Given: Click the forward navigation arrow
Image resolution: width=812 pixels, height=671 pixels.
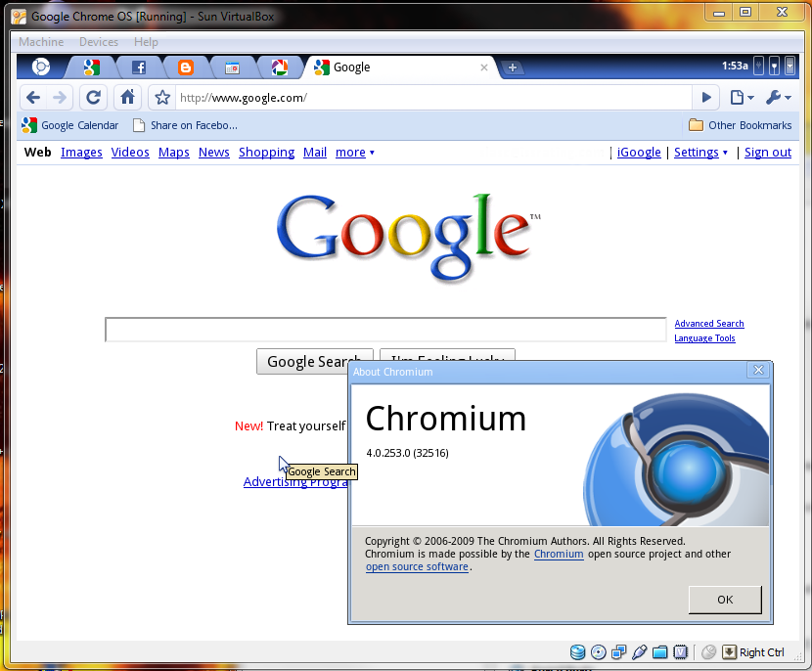Looking at the screenshot, I should [60, 98].
